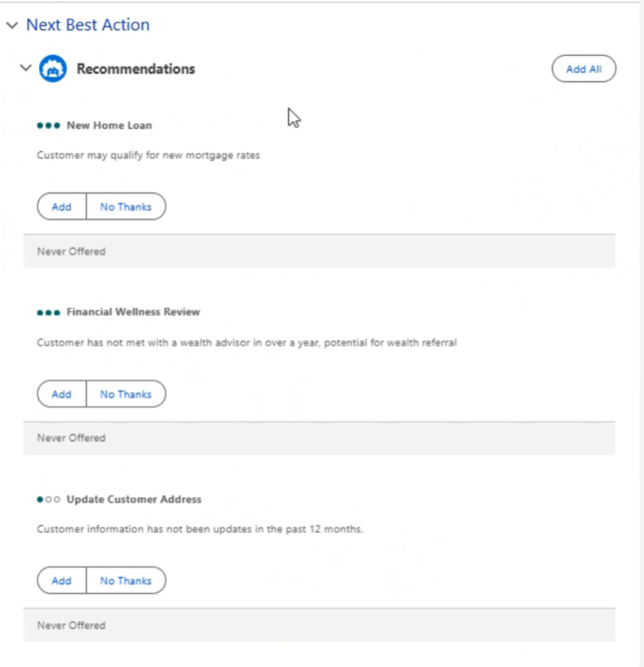Image resolution: width=644 pixels, height=667 pixels.
Task: Decline New Home Loan with No Thanks
Action: click(x=126, y=207)
